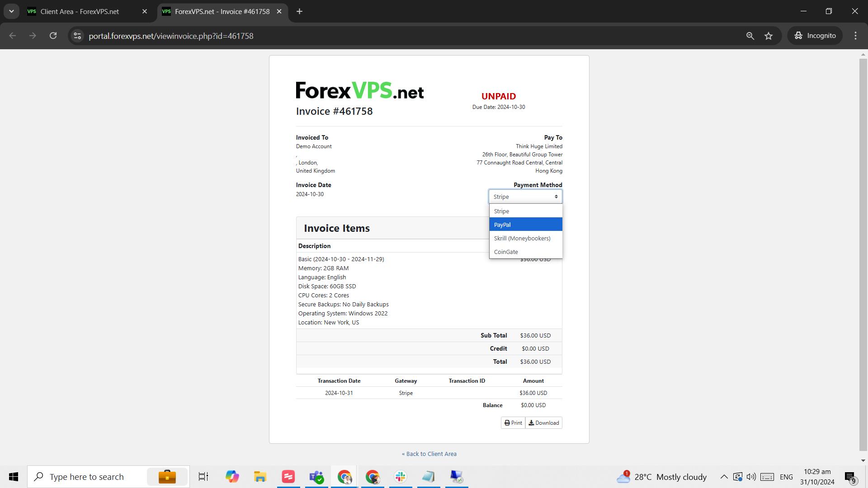Image resolution: width=868 pixels, height=488 pixels.
Task: Go back to Client Area link
Action: [429, 454]
